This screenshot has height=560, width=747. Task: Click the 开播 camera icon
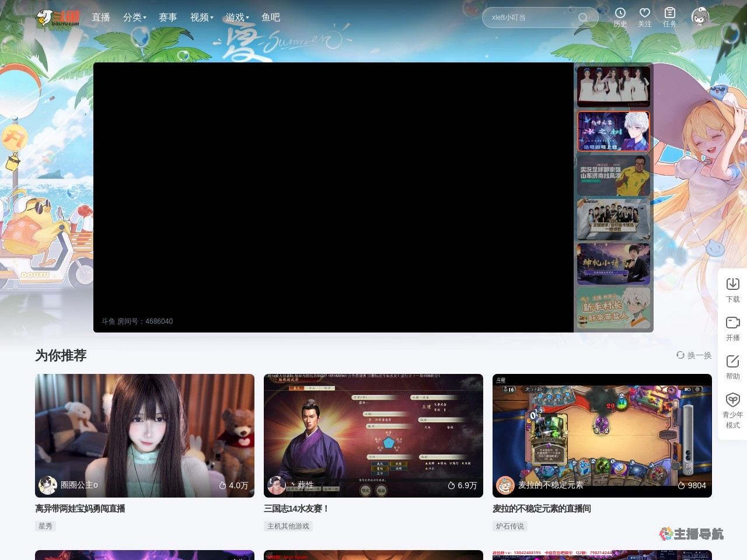(733, 323)
